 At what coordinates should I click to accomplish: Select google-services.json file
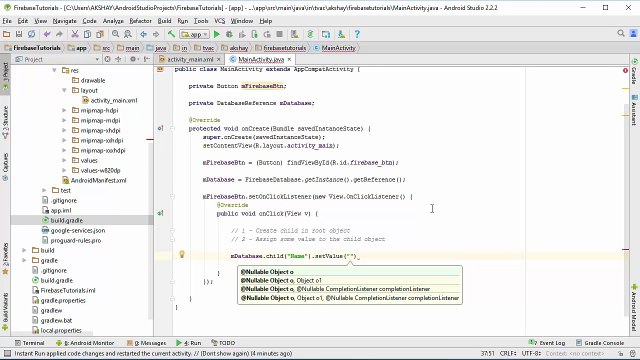click(73, 231)
